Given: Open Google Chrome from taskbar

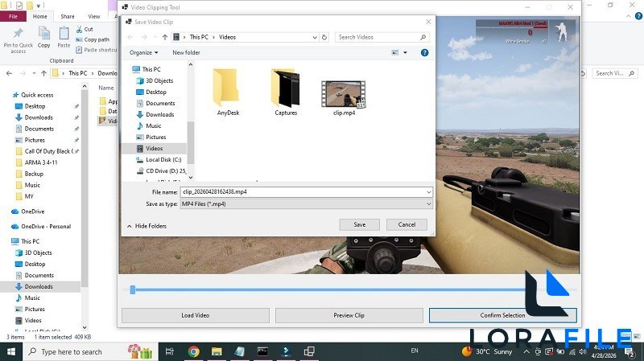Looking at the screenshot, I should pos(193,351).
